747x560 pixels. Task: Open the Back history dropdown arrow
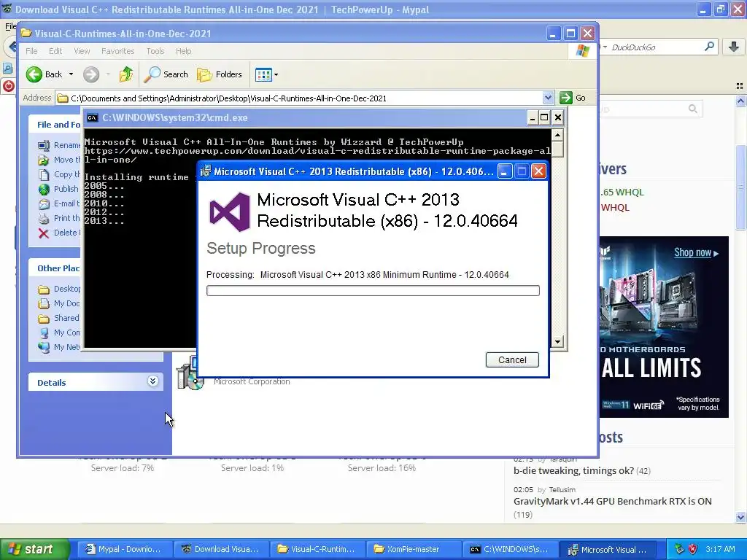click(x=71, y=74)
